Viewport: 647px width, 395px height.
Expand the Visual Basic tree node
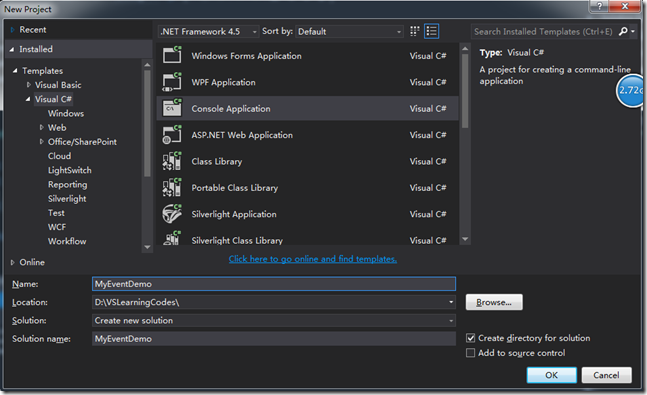28,85
